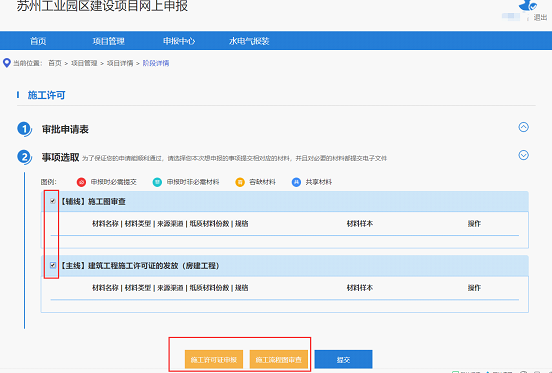Collapse the 事项选取 section arrow
The image size is (552, 373).
coord(523,155)
